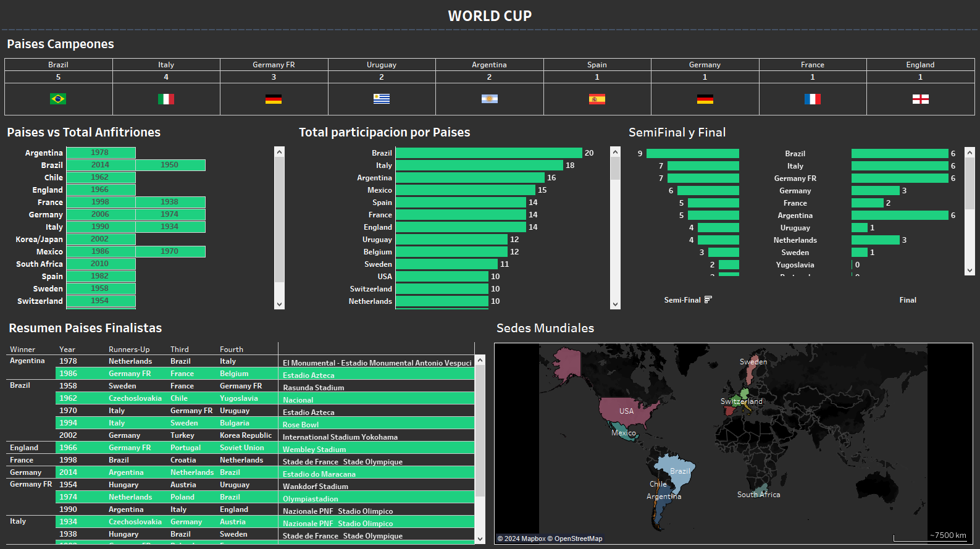Open the OpenStreetMap attribution link
Viewport: 980px width, 549px height.
coord(578,539)
